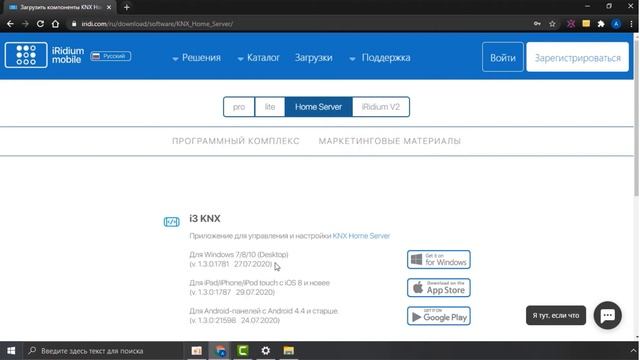Click the Get it on for Windows badge
Screen dimensions: 640x360
click(439, 260)
